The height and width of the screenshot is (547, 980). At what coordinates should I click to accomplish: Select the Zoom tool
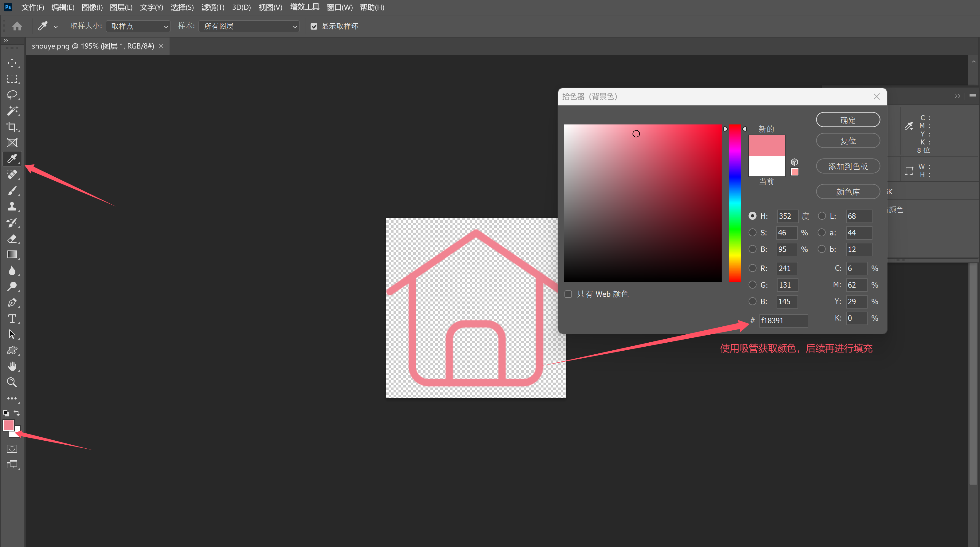(x=12, y=383)
